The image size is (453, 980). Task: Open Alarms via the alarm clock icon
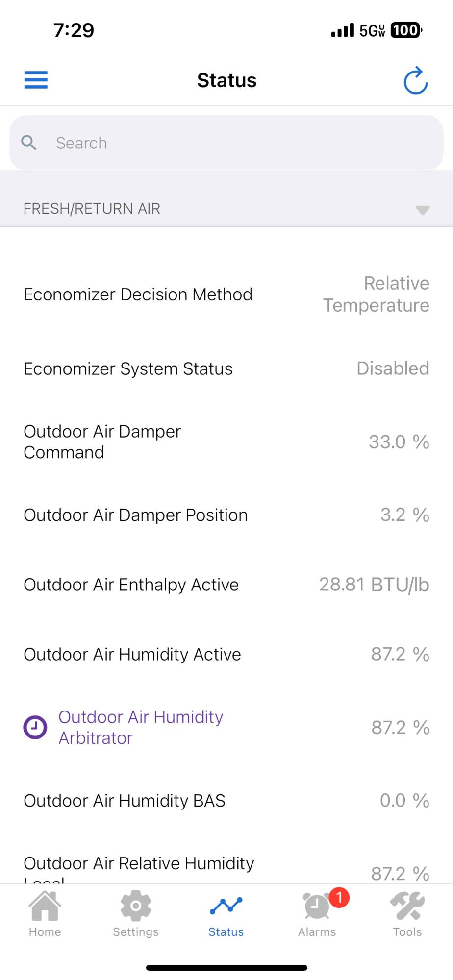pos(316,906)
